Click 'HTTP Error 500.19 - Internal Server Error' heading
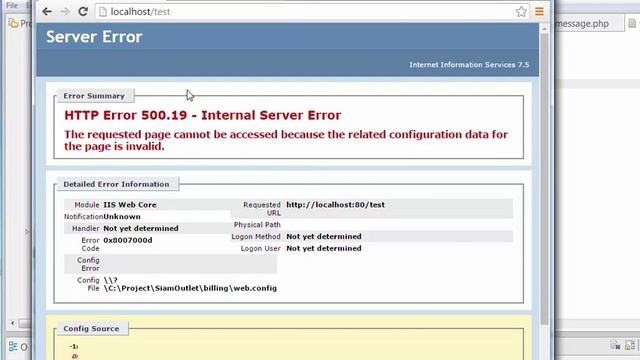The image size is (640, 360). (x=202, y=115)
